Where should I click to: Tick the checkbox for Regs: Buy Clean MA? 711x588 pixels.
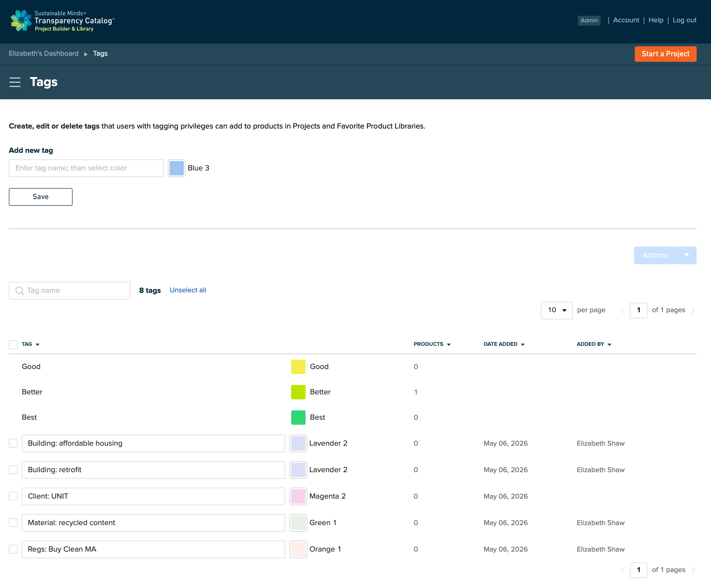pos(13,549)
